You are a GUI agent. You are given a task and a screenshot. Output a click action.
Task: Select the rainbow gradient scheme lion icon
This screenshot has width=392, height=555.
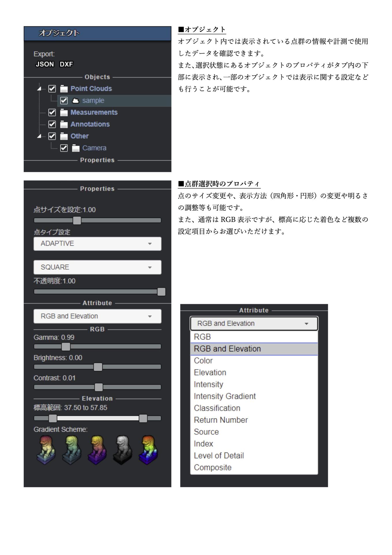tap(148, 450)
